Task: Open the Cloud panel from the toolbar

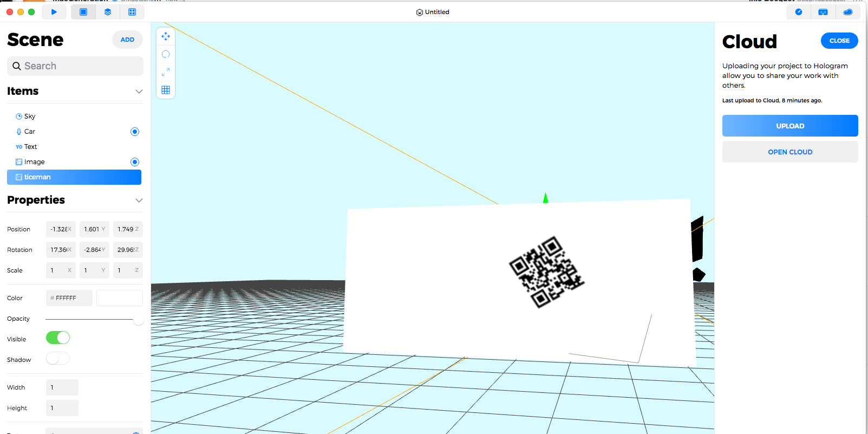Action: point(848,12)
